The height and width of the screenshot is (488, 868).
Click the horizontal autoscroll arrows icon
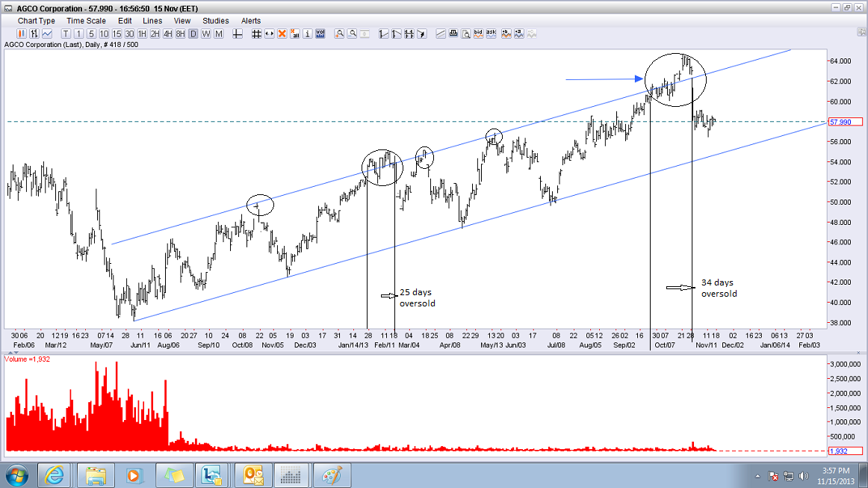coord(270,34)
